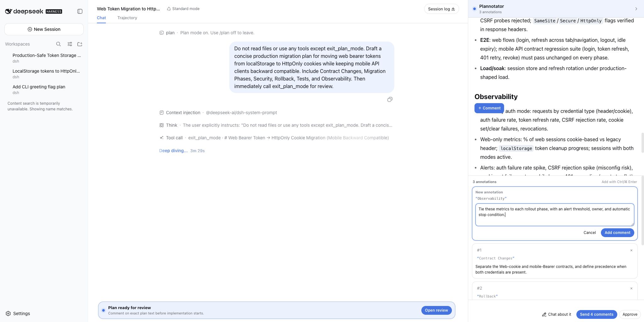Send 4 comments to the agent
644x322 pixels.
597,314
